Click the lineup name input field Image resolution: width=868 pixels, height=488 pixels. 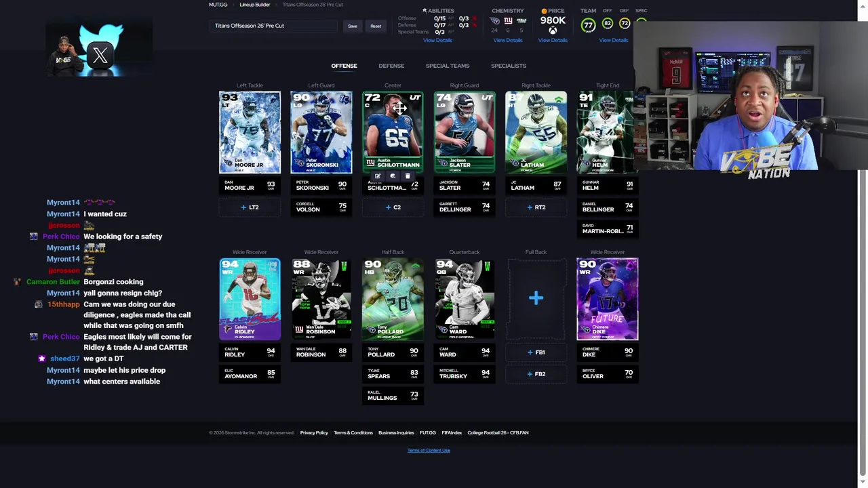[x=273, y=26]
